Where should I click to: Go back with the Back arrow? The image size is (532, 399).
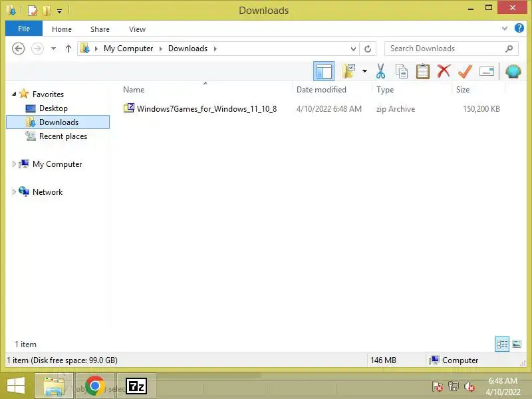pos(19,49)
